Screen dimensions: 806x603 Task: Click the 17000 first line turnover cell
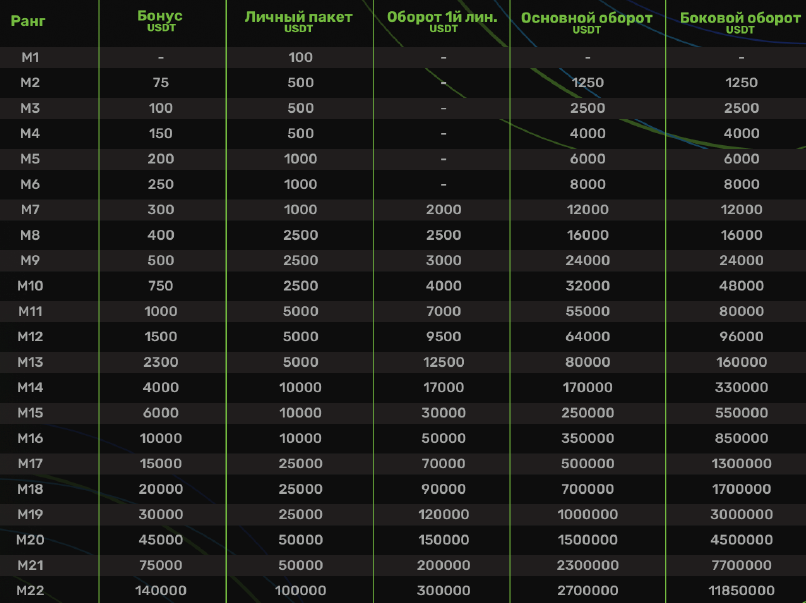click(443, 388)
